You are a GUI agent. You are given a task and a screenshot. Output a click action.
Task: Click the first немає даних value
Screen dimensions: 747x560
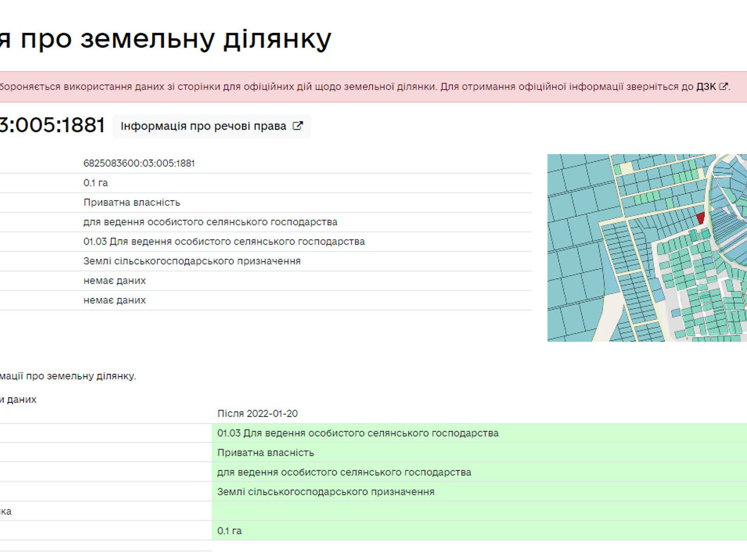[x=114, y=281]
